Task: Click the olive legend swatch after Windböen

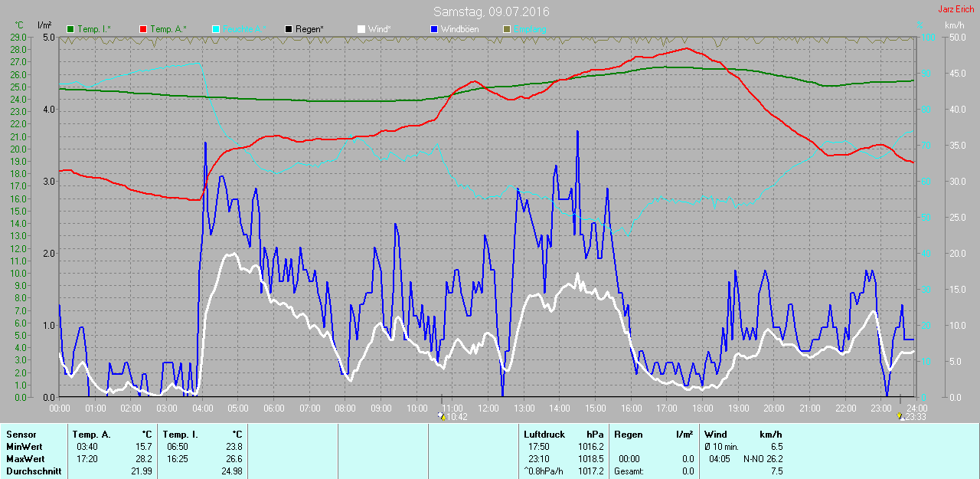Action: pyautogui.click(x=506, y=29)
